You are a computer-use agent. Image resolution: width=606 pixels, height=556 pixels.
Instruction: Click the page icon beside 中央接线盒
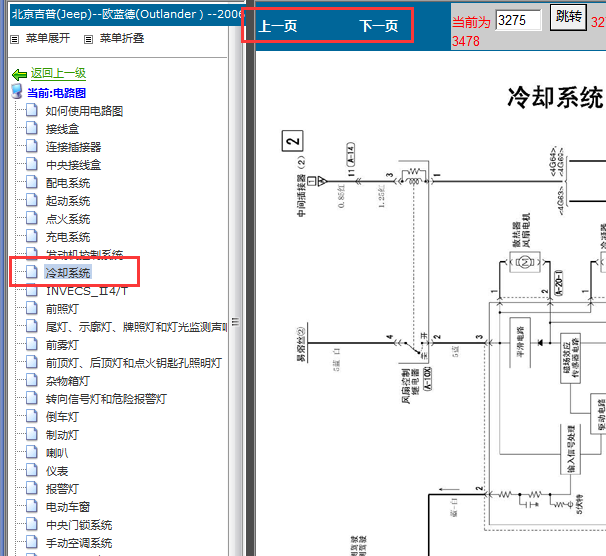tap(32, 165)
